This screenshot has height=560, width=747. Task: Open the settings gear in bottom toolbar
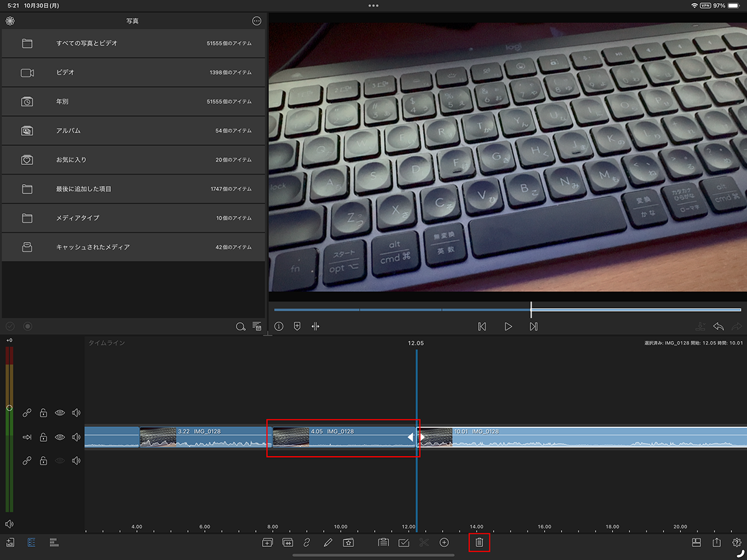click(x=737, y=543)
